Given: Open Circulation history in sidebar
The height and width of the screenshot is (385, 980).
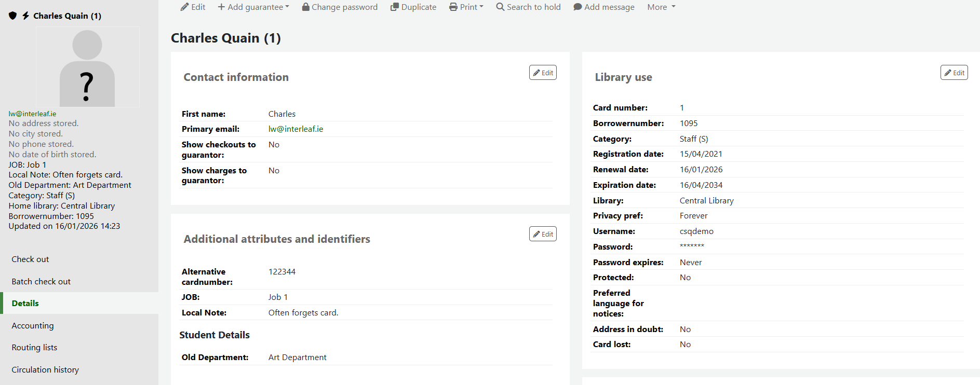Looking at the screenshot, I should point(45,370).
